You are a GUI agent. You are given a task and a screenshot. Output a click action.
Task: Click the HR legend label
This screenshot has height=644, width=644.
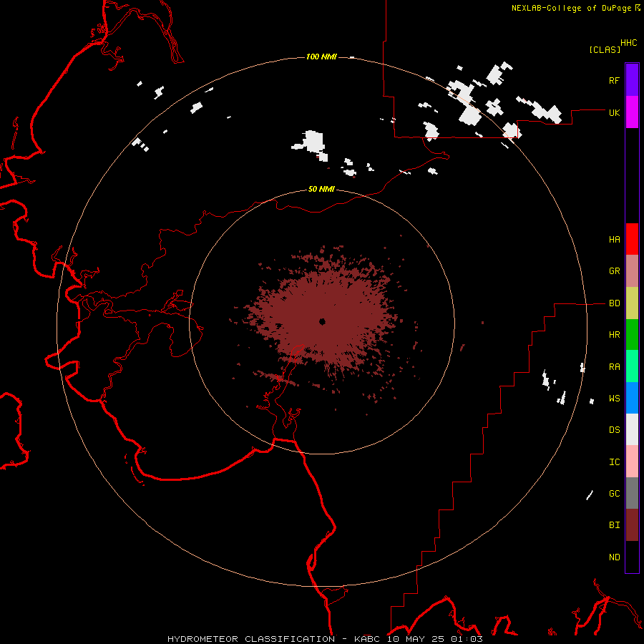pos(614,335)
